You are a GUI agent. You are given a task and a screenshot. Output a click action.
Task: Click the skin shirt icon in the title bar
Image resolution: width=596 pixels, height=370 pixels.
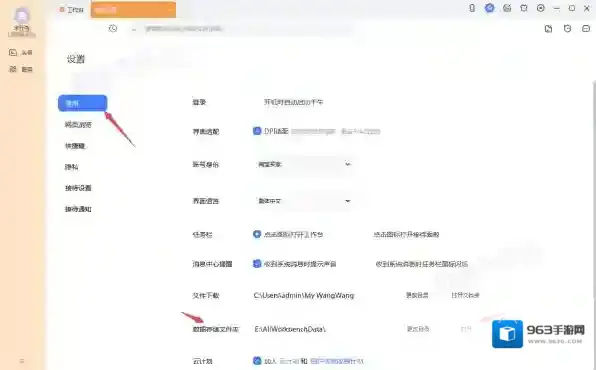click(x=524, y=8)
